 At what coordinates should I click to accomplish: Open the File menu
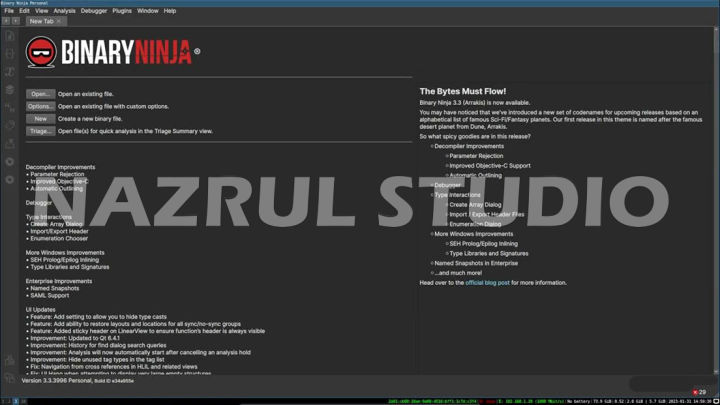click(x=9, y=11)
